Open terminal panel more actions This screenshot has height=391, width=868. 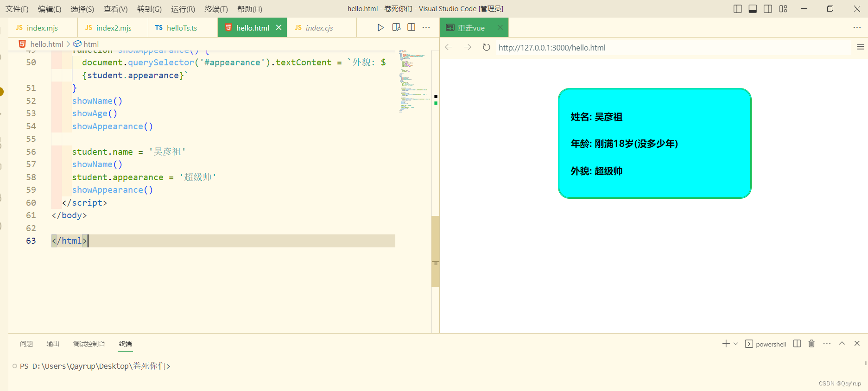(x=827, y=343)
